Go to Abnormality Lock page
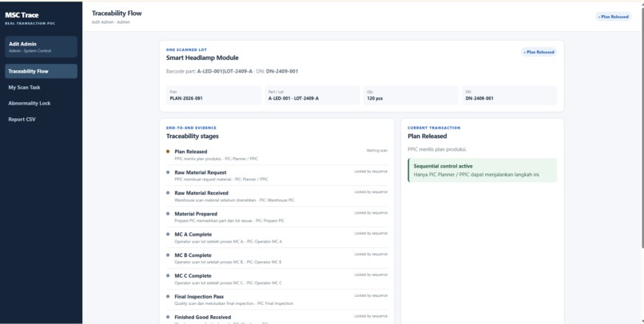This screenshot has height=324, width=644. tap(41, 104)
